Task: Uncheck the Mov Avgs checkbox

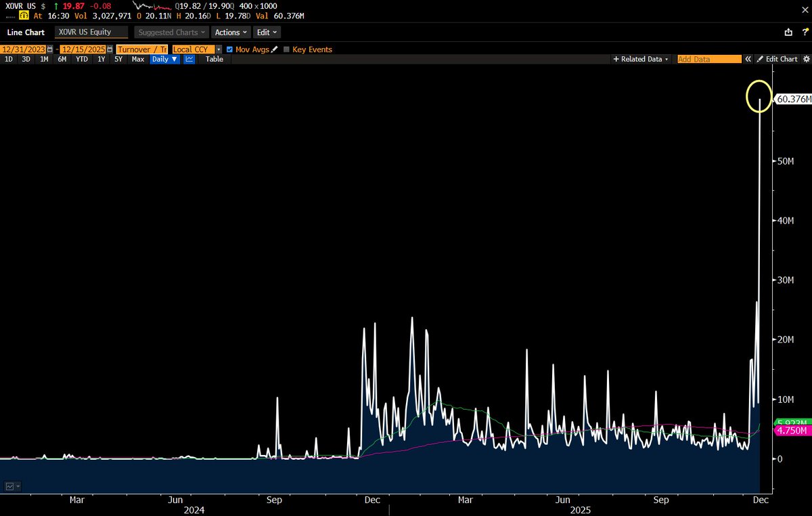Action: tap(230, 49)
